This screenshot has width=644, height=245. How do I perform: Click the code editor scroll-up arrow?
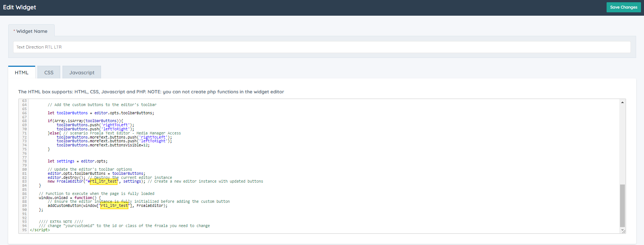622,102
